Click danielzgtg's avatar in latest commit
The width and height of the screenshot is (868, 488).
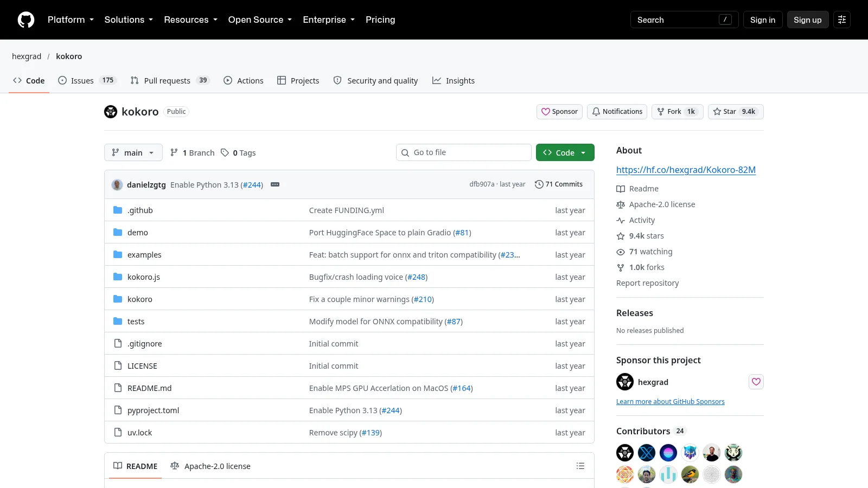[x=117, y=184]
